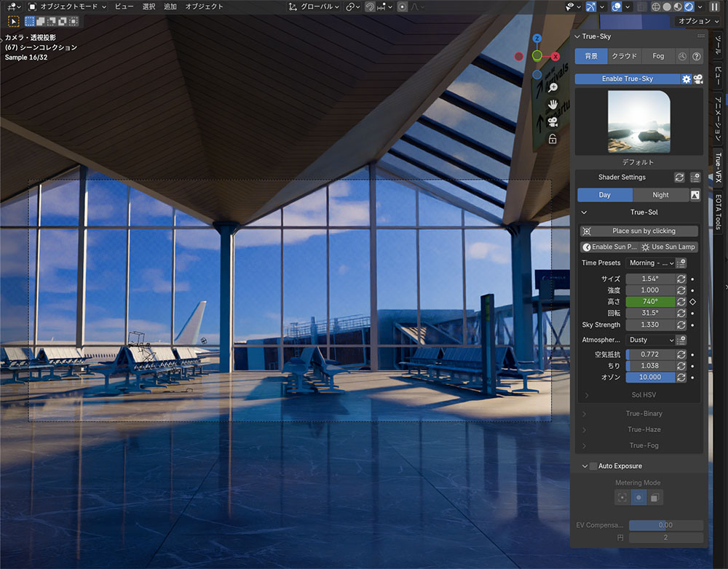This screenshot has width=728, height=569.
Task: Reset the オゾン value with its refresh icon
Action: [681, 378]
